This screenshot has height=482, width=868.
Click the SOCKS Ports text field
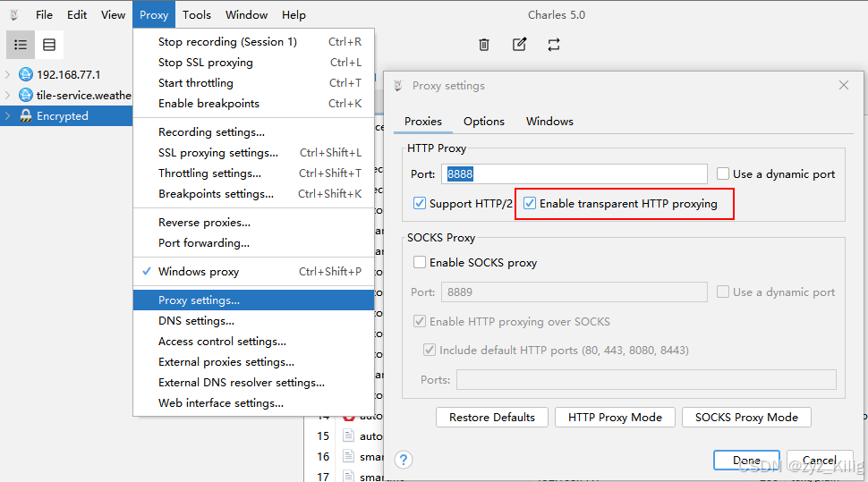pos(646,380)
